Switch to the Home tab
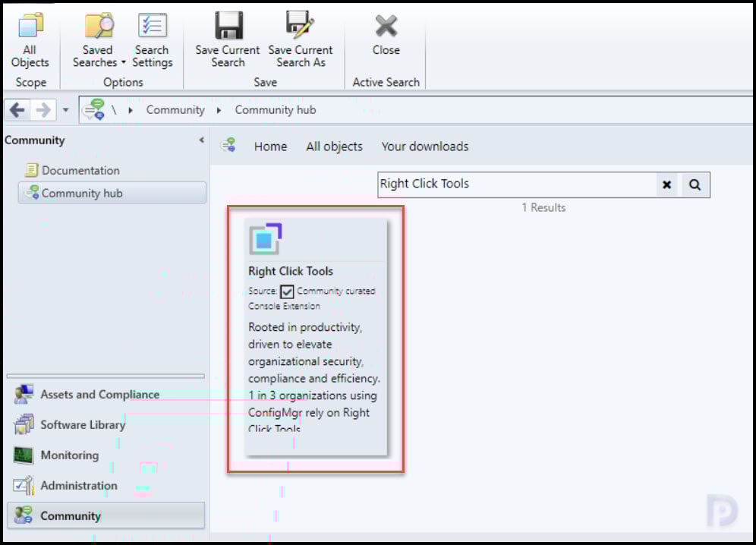Image resolution: width=756 pixels, height=545 pixels. tap(270, 146)
